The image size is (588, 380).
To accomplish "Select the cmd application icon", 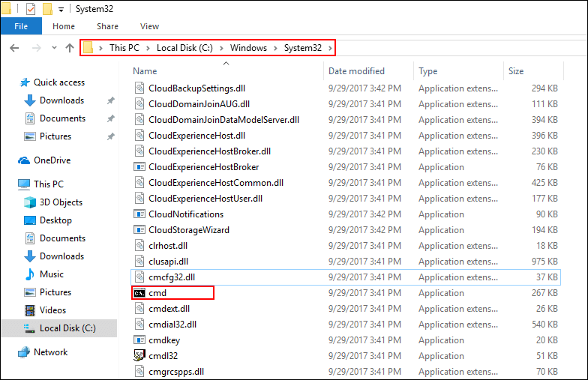I will (x=139, y=293).
